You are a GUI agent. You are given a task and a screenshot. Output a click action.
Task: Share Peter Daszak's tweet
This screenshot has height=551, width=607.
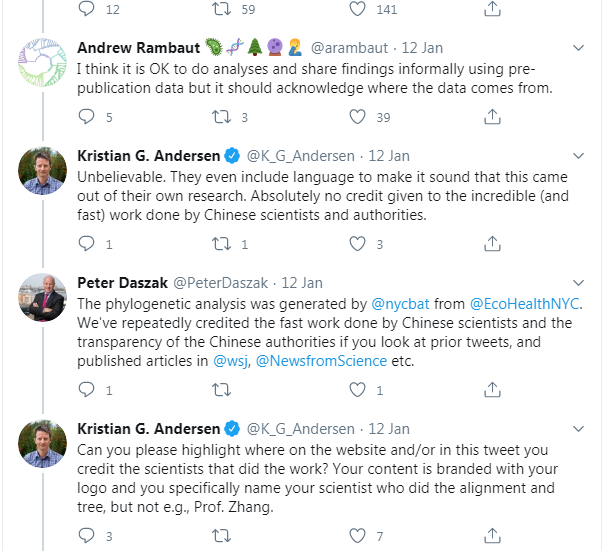coord(491,389)
